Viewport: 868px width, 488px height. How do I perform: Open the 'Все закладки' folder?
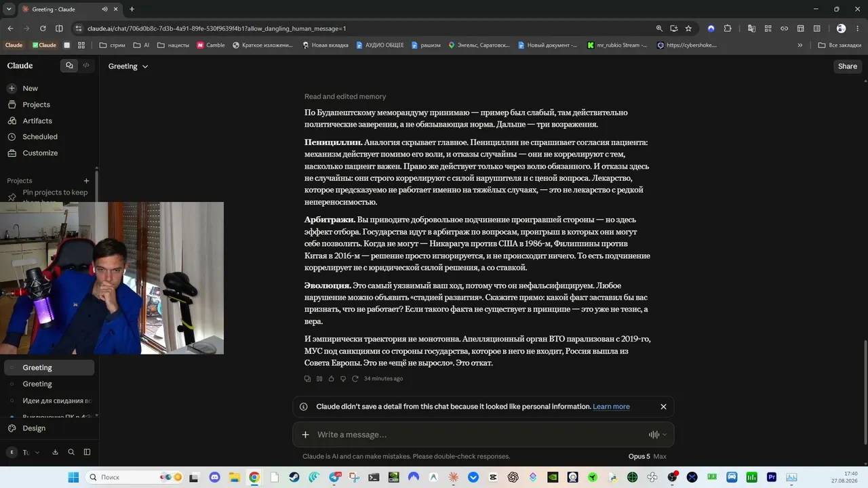840,45
